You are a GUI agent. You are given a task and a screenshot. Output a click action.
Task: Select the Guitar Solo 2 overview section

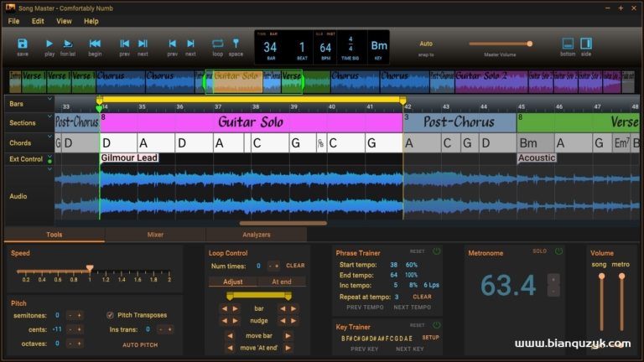click(x=491, y=81)
